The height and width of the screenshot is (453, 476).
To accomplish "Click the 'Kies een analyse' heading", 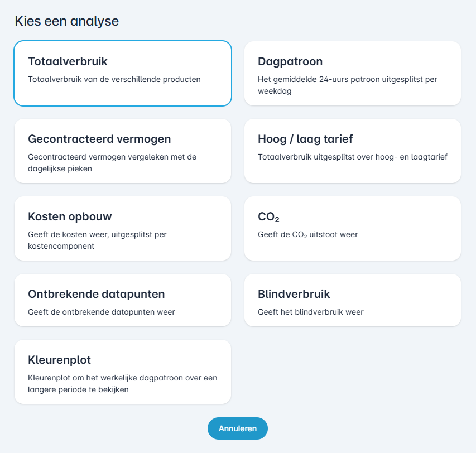I will [66, 21].
